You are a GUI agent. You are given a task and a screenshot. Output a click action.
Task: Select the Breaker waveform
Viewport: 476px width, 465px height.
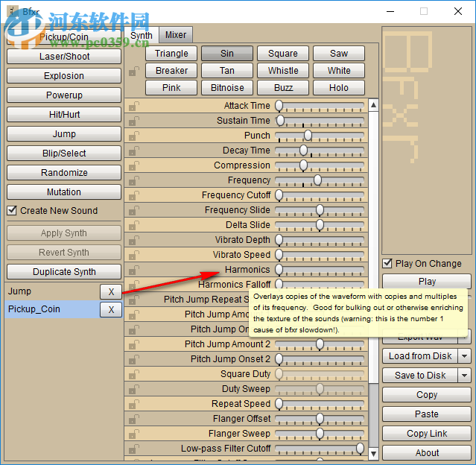click(x=171, y=71)
